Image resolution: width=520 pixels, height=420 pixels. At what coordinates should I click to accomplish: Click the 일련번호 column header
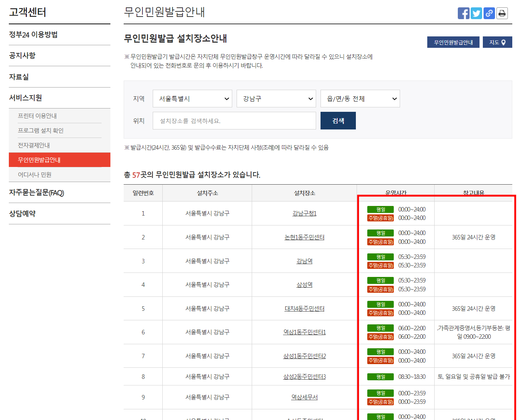(143, 193)
